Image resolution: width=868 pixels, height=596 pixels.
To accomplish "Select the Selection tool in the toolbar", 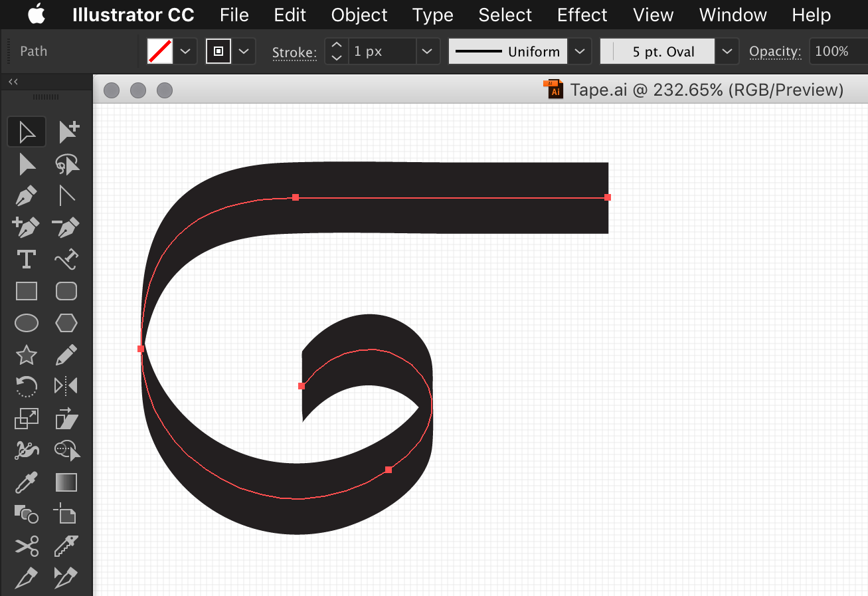I will pyautogui.click(x=26, y=132).
